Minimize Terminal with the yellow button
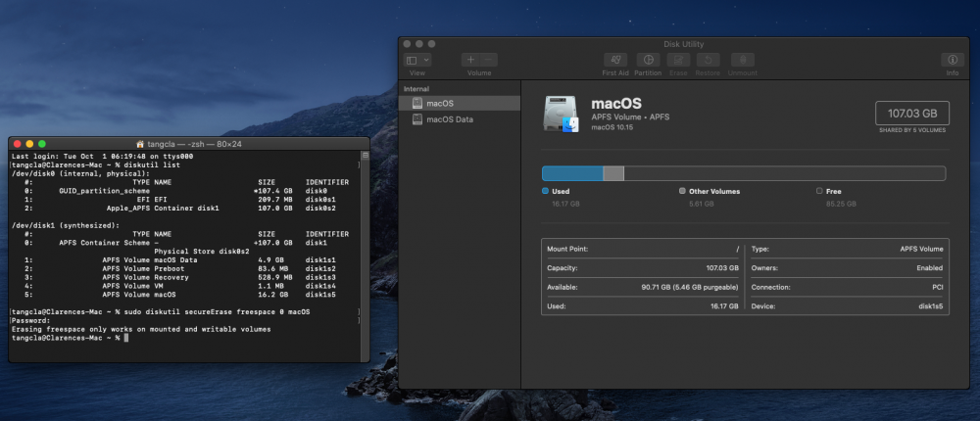This screenshot has width=980, height=421. (29, 144)
